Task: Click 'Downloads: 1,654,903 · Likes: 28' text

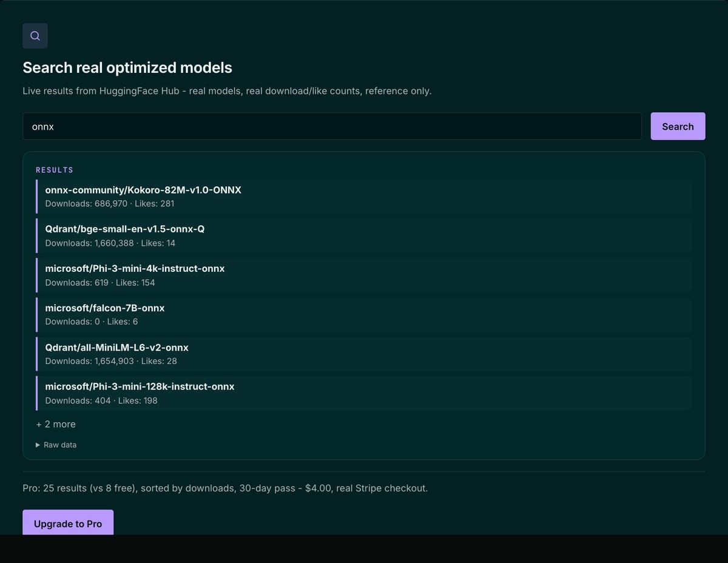Action: click(111, 361)
